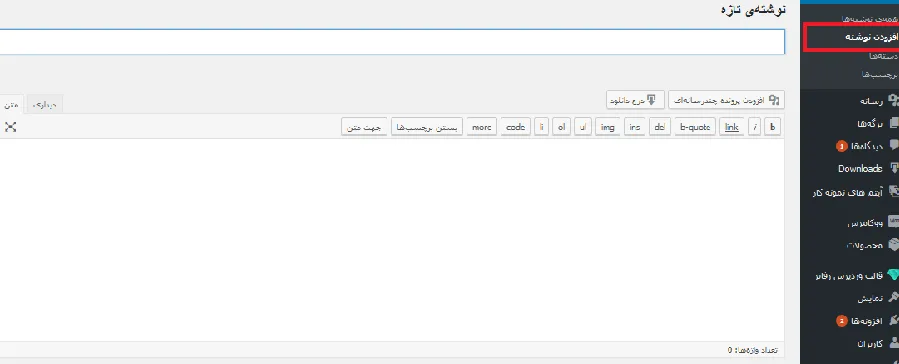This screenshot has height=364, width=899.
Task: Click the i italic quicktag button
Action: pos(755,127)
